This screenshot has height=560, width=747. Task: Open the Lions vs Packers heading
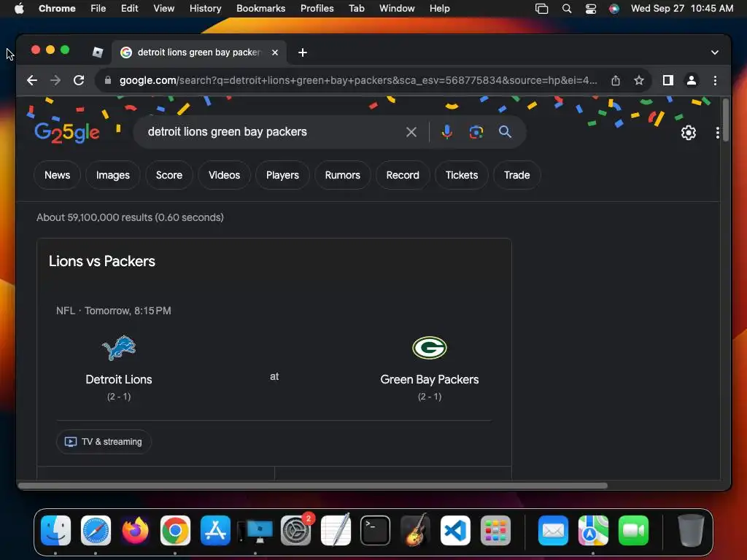tap(102, 261)
